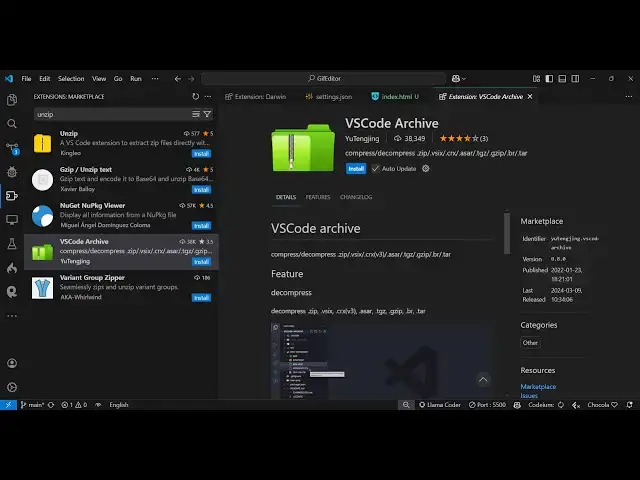Open the File menu
This screenshot has height=480, width=640.
26,79
